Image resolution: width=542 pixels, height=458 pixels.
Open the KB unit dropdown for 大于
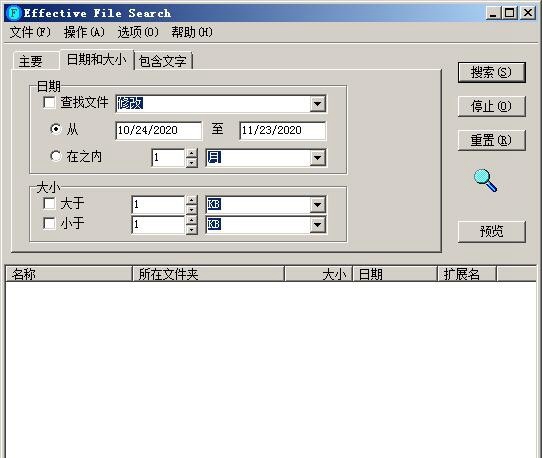pyautogui.click(x=317, y=205)
